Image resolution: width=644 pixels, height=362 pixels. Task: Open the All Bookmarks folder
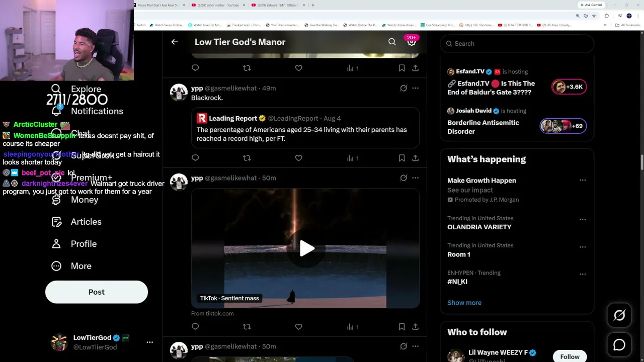pyautogui.click(x=629, y=25)
